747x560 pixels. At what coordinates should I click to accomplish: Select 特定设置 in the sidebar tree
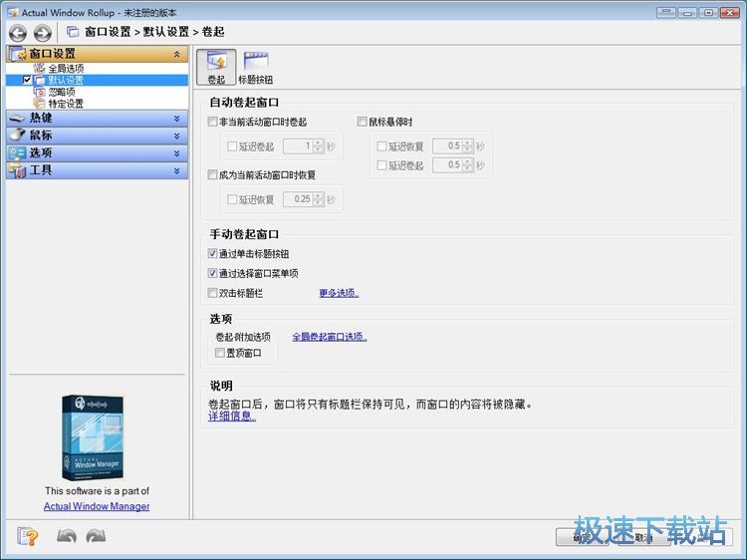tap(66, 104)
